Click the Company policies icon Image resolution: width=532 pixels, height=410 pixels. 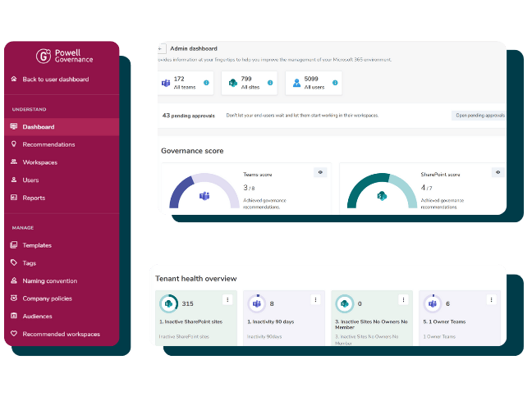[x=14, y=298]
